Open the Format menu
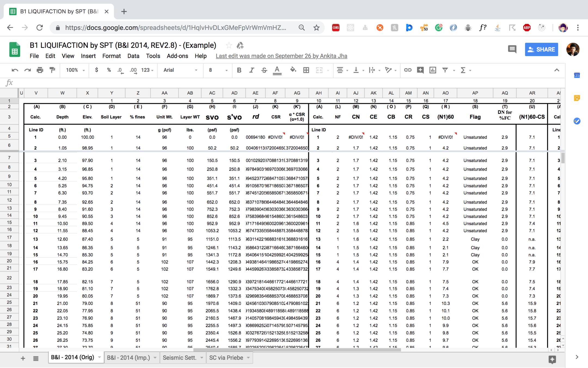 [x=111, y=56]
